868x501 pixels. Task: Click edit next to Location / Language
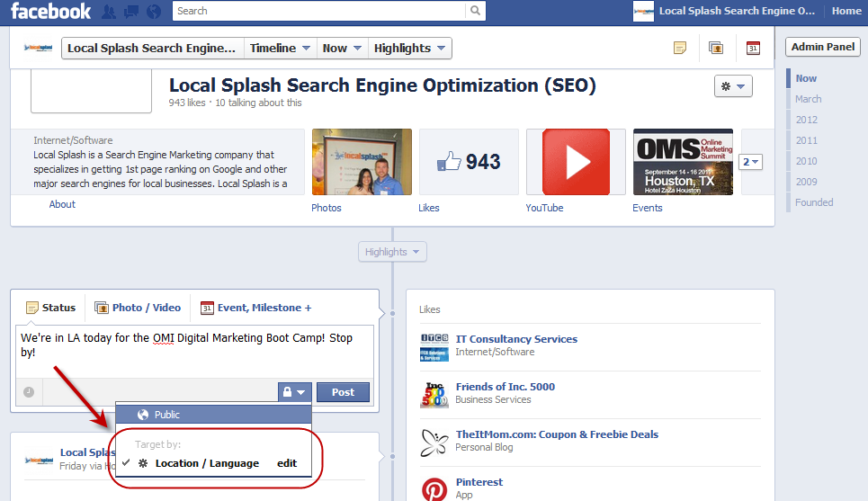click(x=287, y=463)
